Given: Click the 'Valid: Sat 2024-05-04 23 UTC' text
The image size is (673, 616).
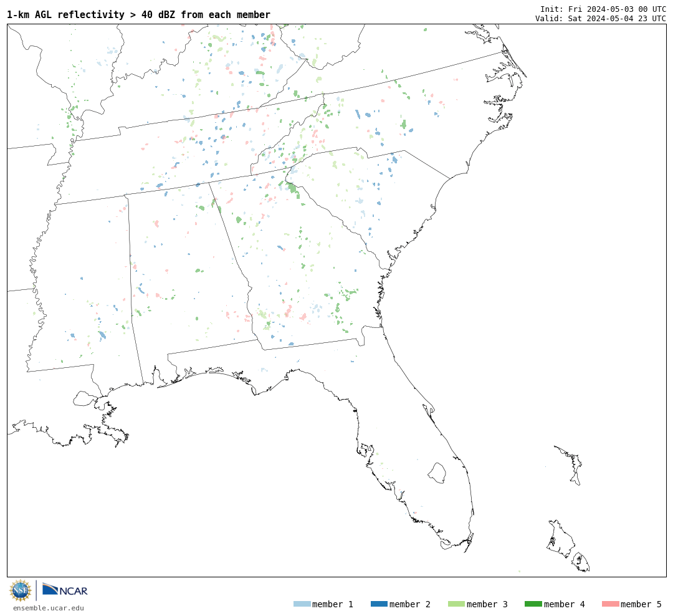Looking at the screenshot, I should point(601,19).
